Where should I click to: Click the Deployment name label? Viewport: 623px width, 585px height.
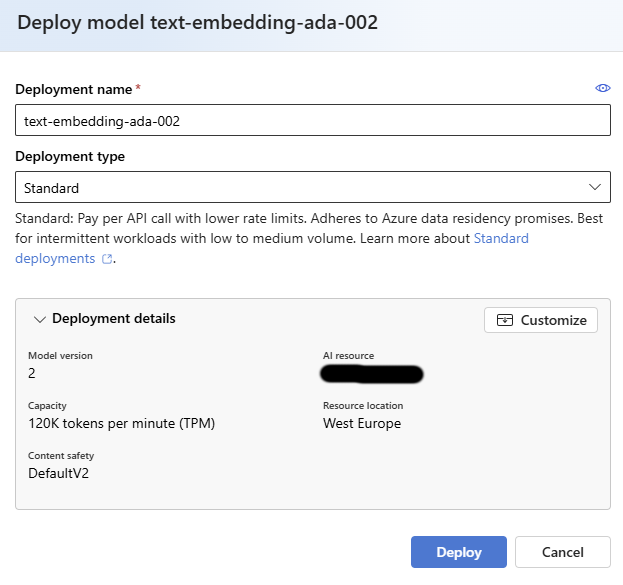coord(74,89)
